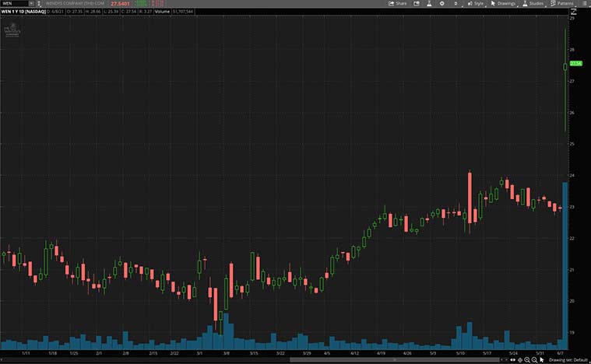Open the Patterns menu
Viewport: 591px width, 364px height.
[562, 3]
